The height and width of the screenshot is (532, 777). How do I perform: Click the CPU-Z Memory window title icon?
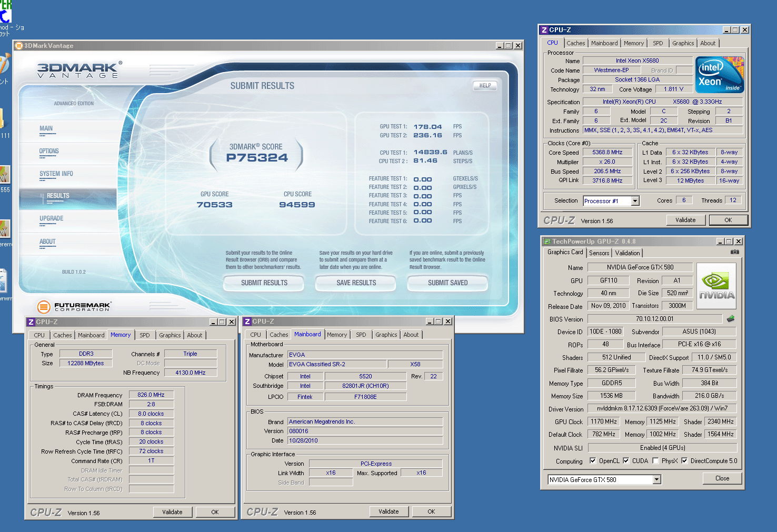tap(31, 322)
